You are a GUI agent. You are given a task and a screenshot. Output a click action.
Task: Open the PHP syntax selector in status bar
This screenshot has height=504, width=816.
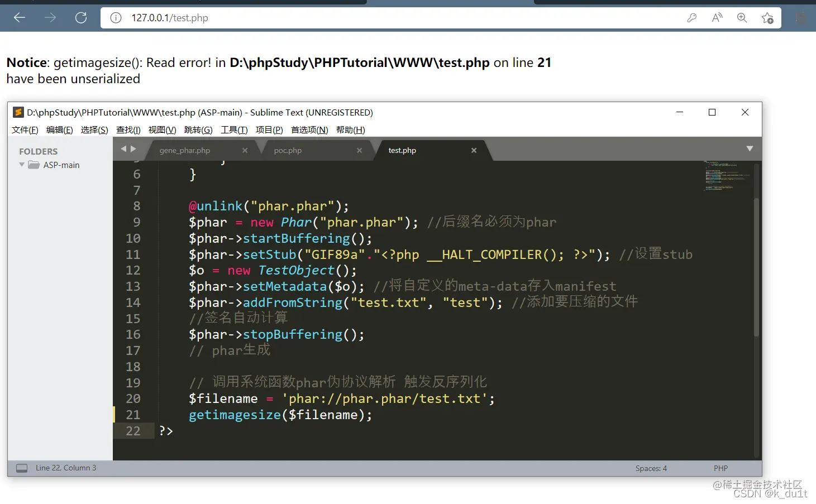coord(720,468)
